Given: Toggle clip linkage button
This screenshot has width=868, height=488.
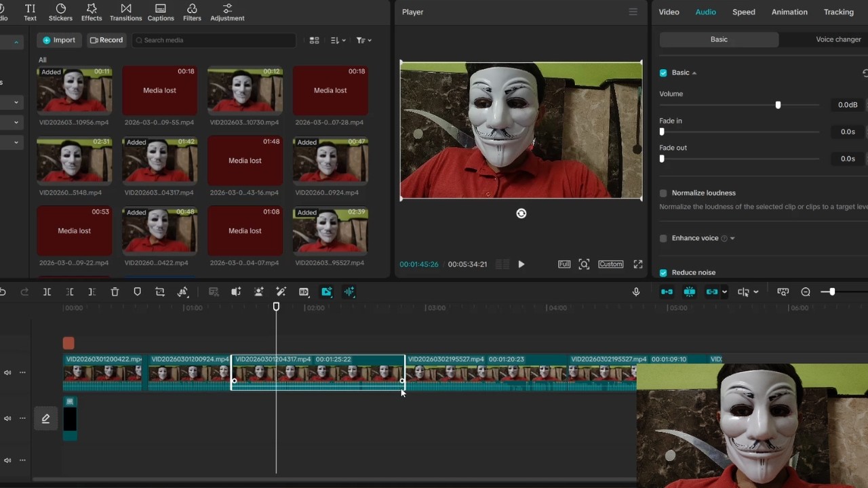Looking at the screenshot, I should point(711,292).
